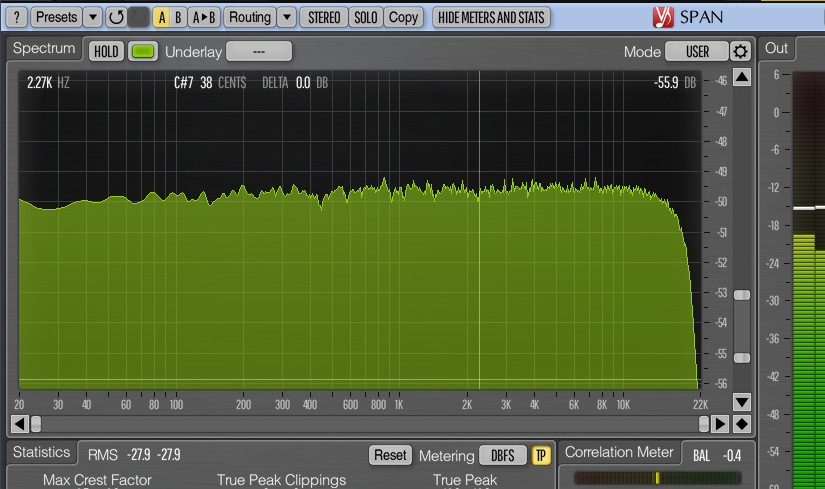Hide meters and stats panel
This screenshot has width=825, height=489.
pos(491,17)
